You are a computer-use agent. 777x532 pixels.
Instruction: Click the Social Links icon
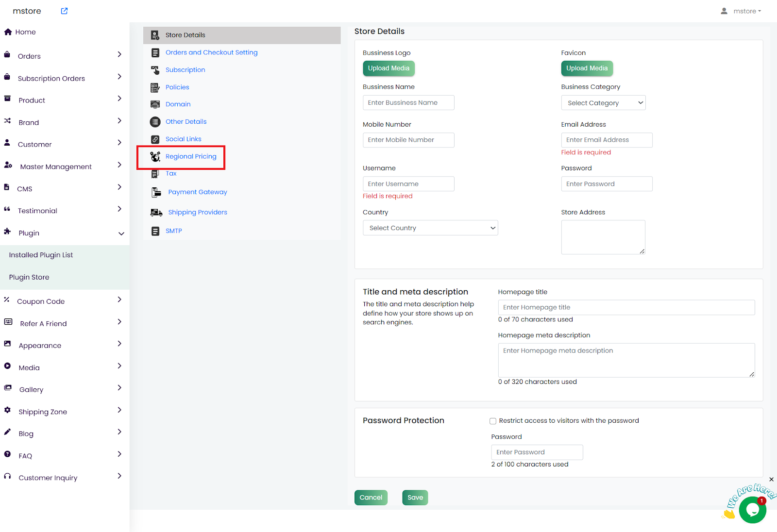(155, 139)
